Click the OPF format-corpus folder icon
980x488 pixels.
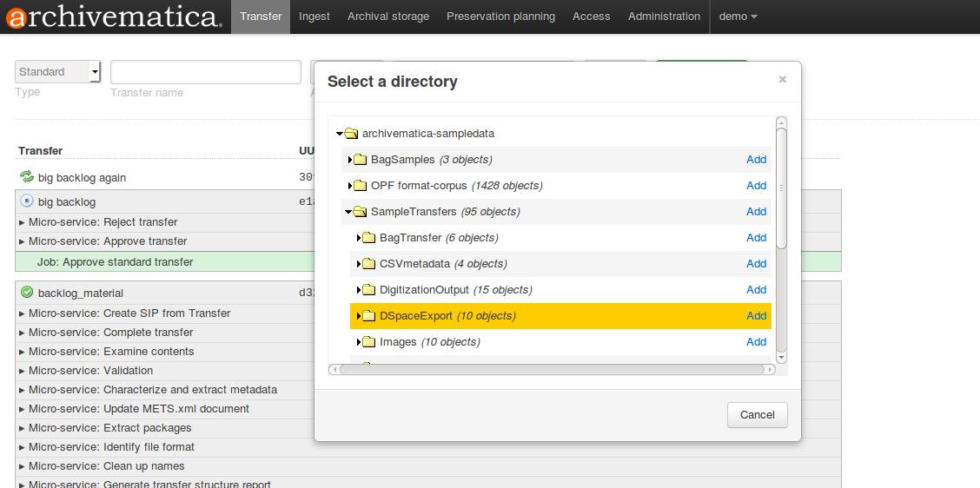point(360,186)
